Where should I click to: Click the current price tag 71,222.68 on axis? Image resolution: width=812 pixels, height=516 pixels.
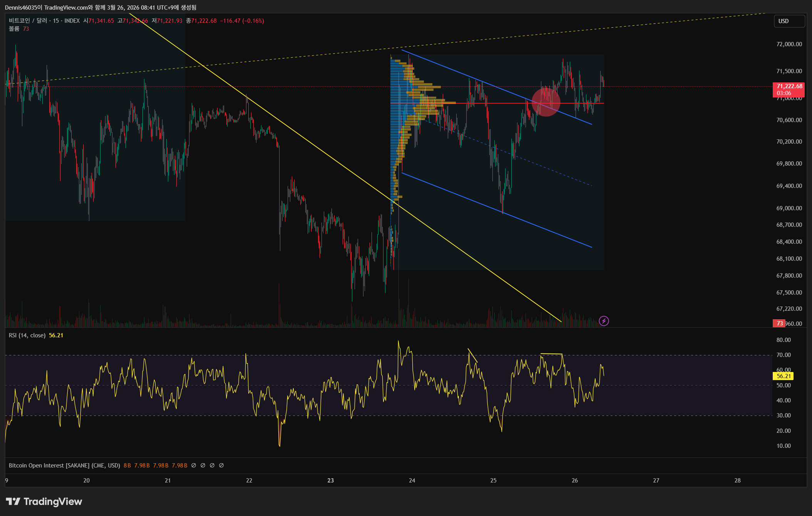pos(789,89)
